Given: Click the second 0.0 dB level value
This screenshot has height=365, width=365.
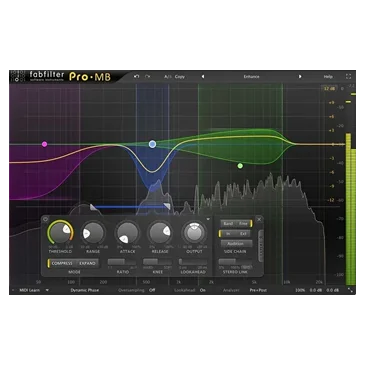Looking at the screenshot, I should tap(332, 290).
